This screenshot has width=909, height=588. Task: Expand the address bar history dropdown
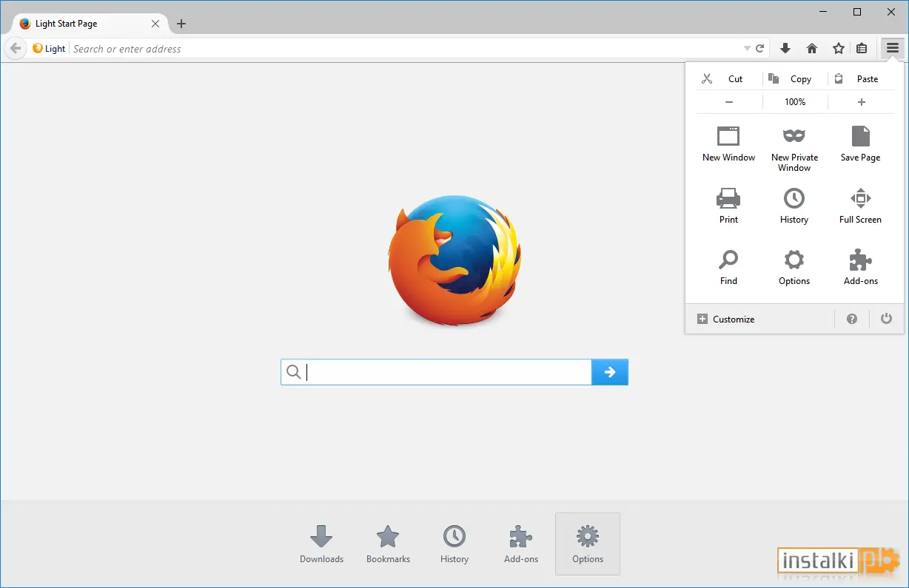746,49
